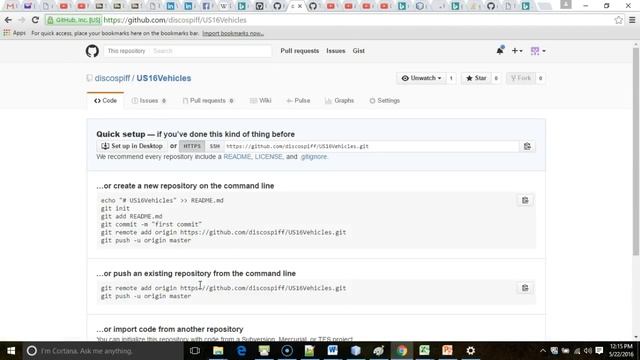Open PowerPoint from the taskbar
This screenshot has height=360, width=640.
447,351
